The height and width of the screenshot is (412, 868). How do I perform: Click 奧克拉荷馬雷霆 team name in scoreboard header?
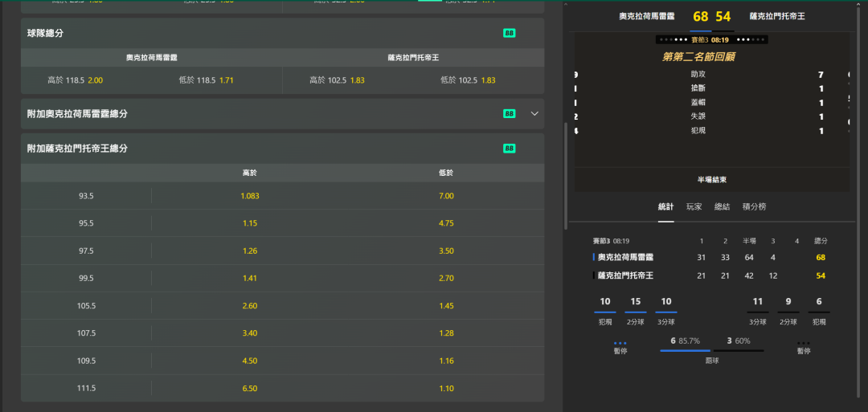tap(646, 17)
